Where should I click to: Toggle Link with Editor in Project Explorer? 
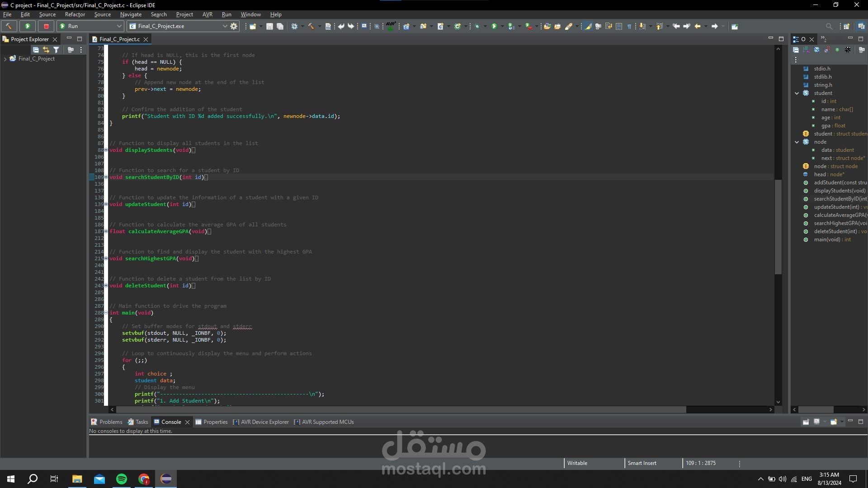click(x=46, y=50)
